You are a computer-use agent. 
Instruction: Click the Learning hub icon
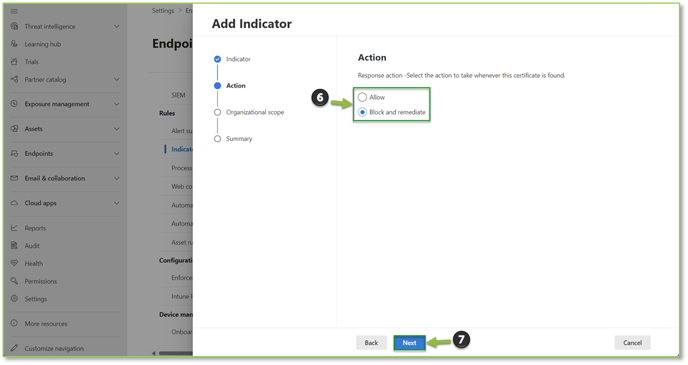click(x=14, y=44)
